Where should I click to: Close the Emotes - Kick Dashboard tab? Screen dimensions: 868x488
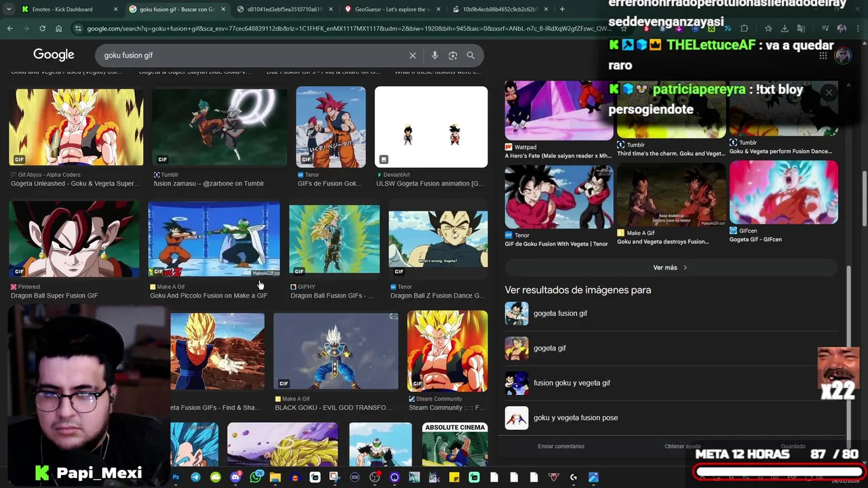115,9
